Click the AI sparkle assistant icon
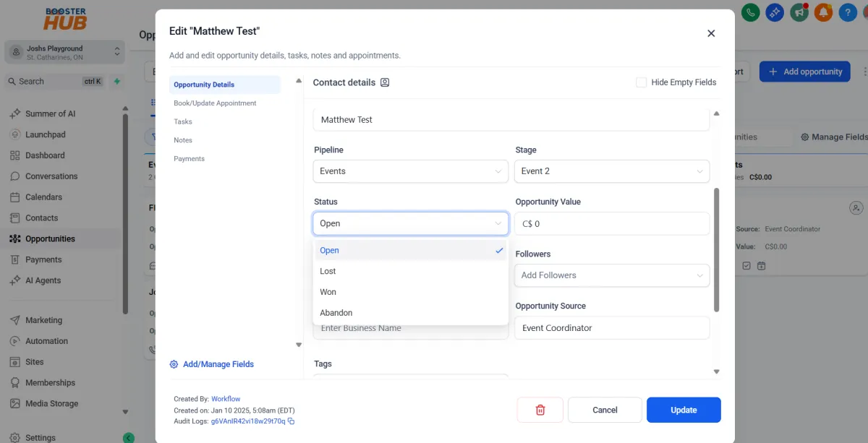Viewport: 868px width, 443px height. (x=775, y=12)
